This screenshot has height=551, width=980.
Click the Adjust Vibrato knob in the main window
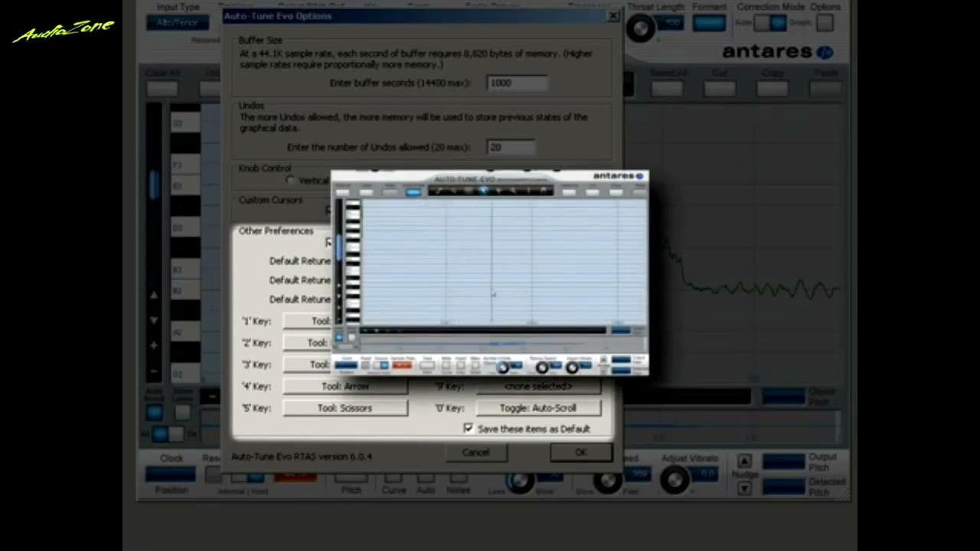pyautogui.click(x=675, y=480)
